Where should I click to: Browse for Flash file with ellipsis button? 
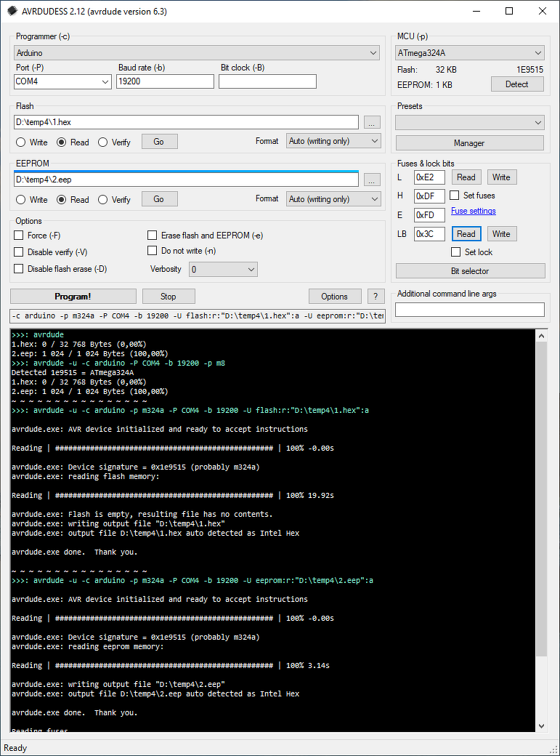point(372,122)
